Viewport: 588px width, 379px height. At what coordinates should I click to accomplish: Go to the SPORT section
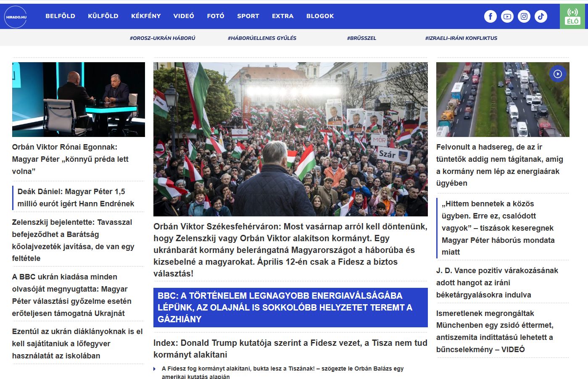[x=248, y=16]
